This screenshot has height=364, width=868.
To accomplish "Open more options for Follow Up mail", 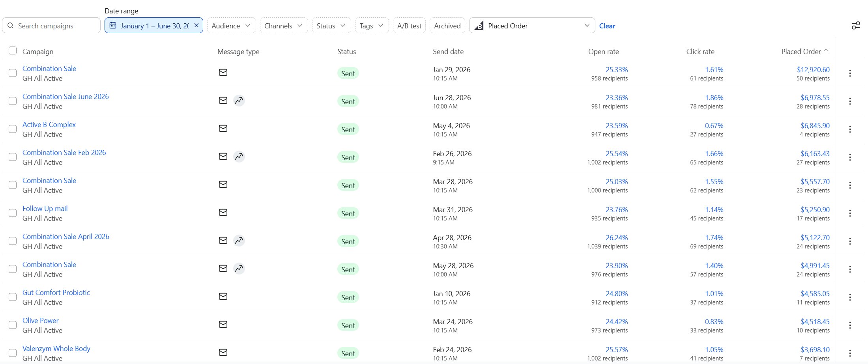I will pyautogui.click(x=850, y=213).
